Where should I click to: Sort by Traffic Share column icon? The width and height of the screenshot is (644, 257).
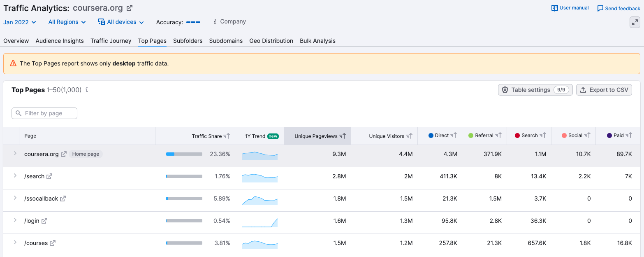point(227,136)
